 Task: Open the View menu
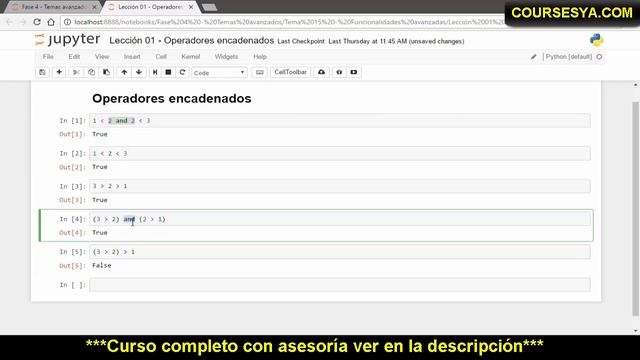point(102,57)
